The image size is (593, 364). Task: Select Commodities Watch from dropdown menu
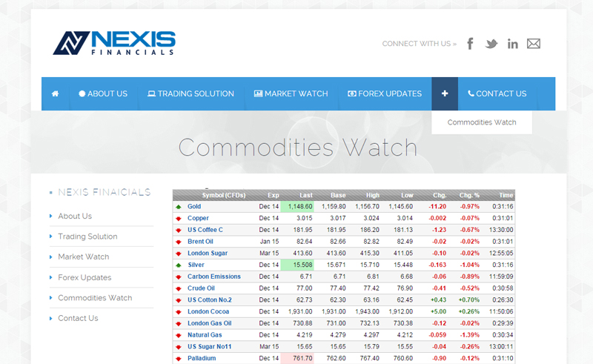(482, 122)
